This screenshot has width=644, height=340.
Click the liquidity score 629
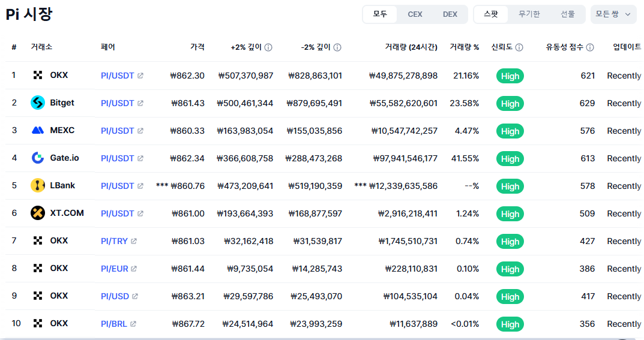(x=588, y=103)
